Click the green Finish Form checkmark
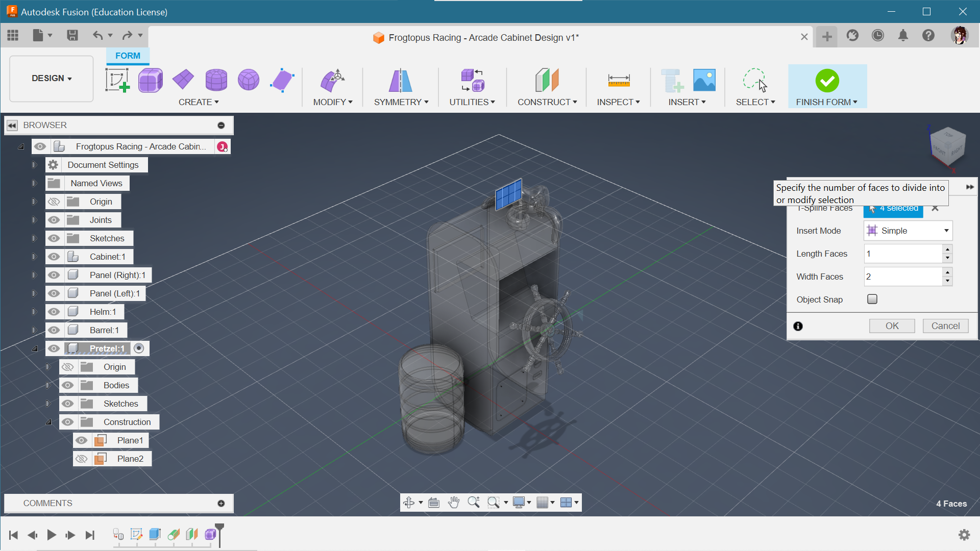Screen dimensions: 980x551 point(827,80)
